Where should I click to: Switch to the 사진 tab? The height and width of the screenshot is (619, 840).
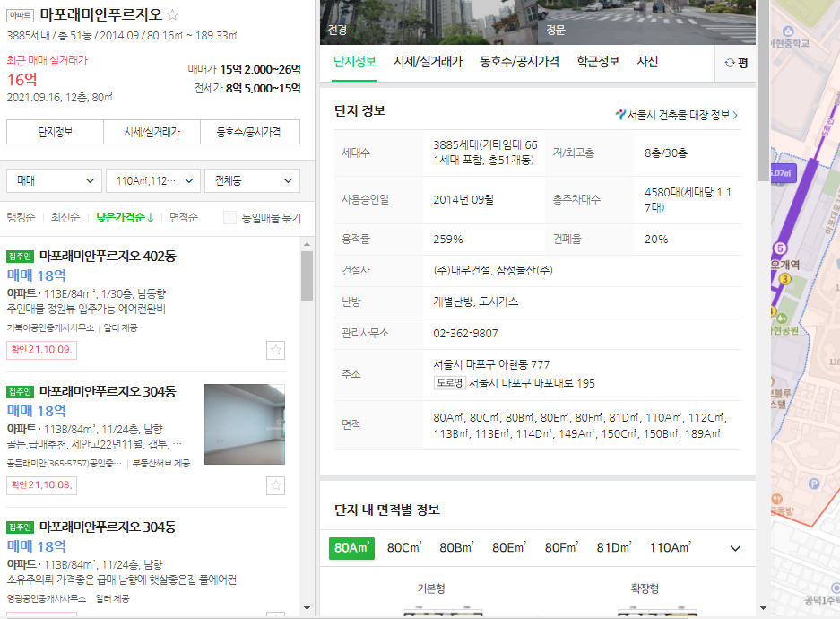[647, 62]
